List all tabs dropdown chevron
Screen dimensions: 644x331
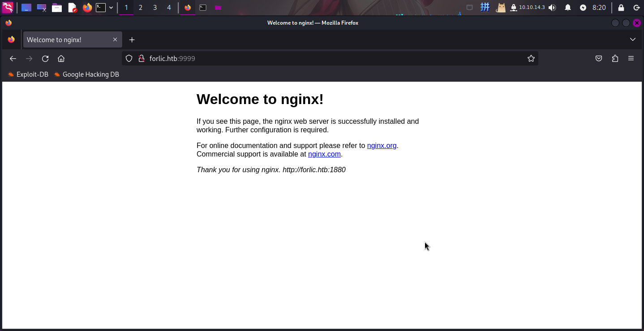click(x=633, y=39)
